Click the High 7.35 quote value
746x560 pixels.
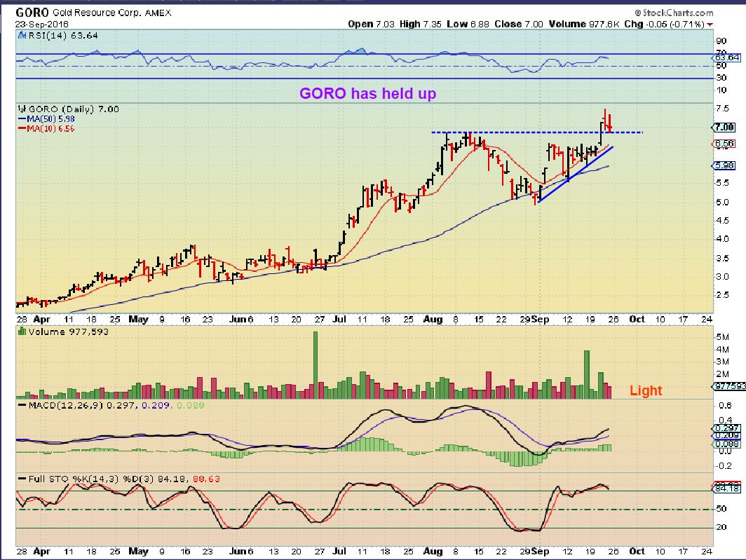421,24
